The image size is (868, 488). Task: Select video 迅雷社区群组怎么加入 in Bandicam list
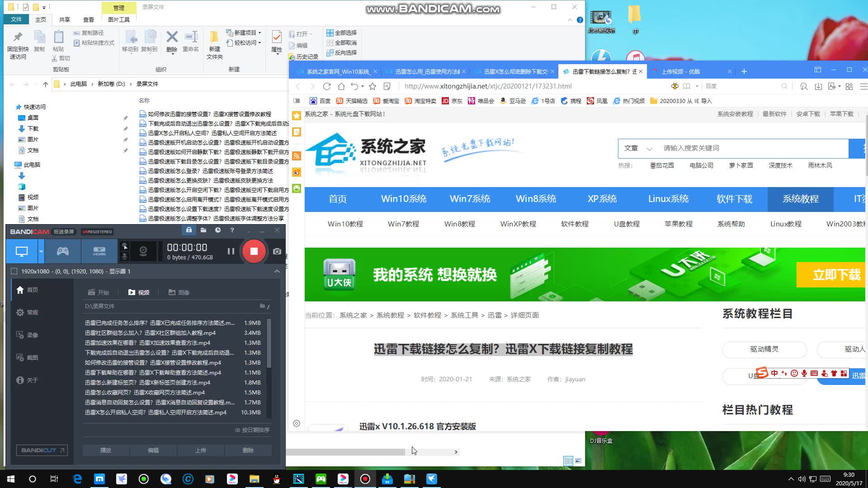pyautogui.click(x=173, y=333)
